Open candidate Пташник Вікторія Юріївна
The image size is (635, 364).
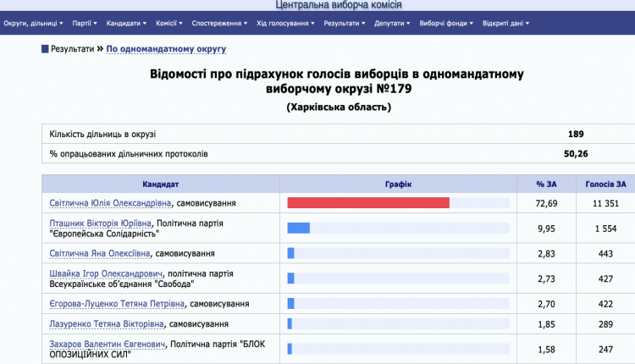pyautogui.click(x=100, y=223)
